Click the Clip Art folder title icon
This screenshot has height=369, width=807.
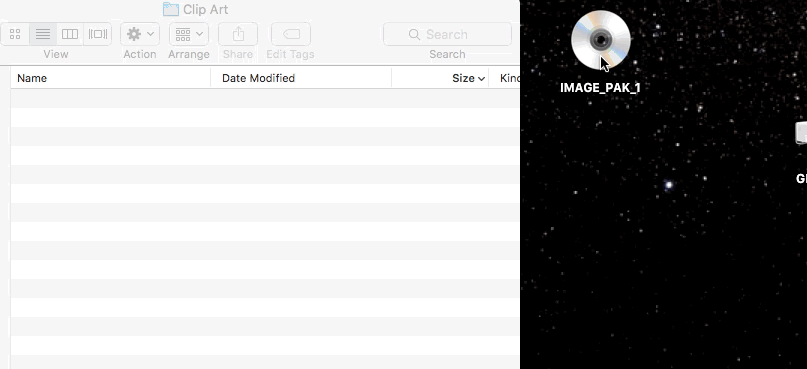(x=171, y=9)
